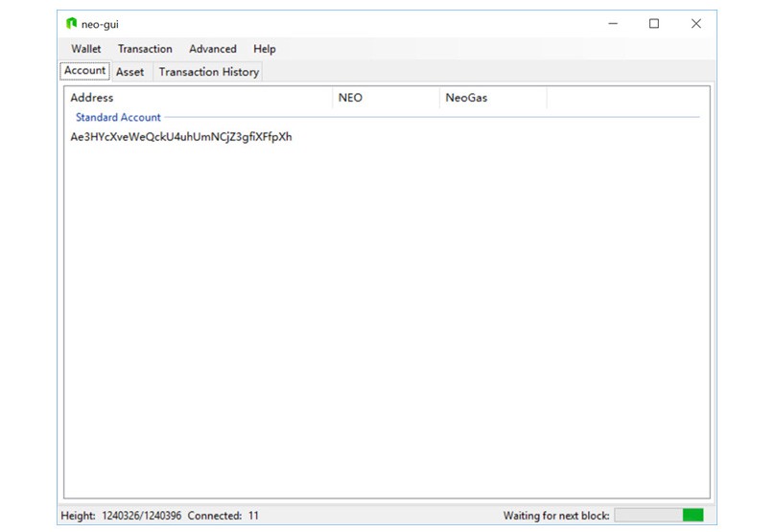Open the Wallet menu
The image size is (775, 532).
click(x=86, y=49)
